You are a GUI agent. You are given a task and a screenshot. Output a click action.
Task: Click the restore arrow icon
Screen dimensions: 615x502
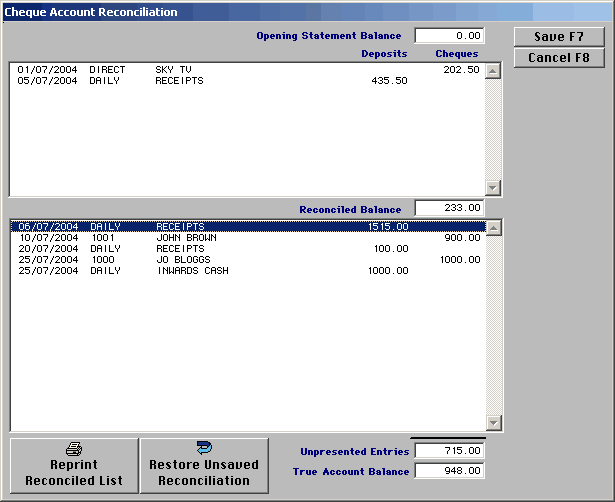click(204, 447)
